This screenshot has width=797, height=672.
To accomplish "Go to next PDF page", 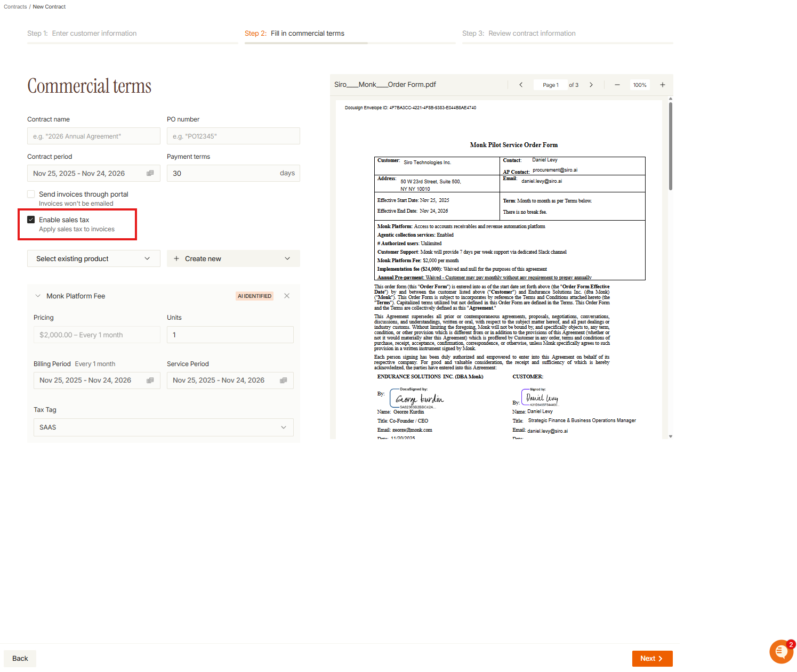I will click(x=591, y=85).
